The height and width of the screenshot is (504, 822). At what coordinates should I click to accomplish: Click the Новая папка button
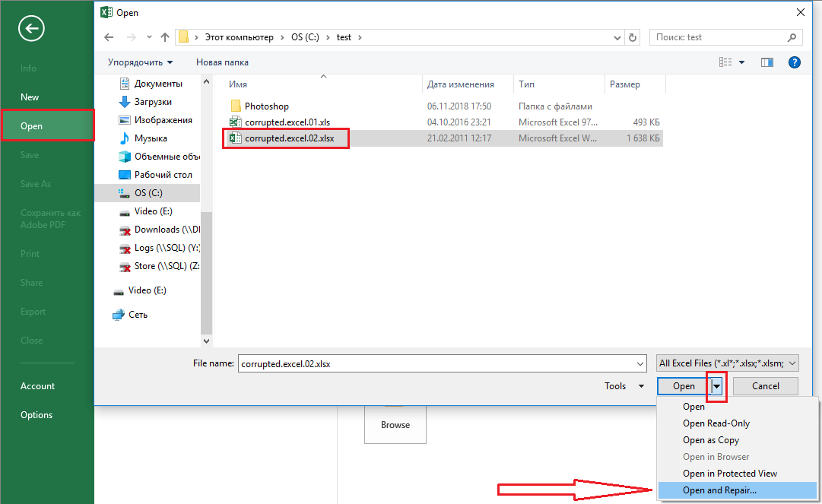pos(222,62)
